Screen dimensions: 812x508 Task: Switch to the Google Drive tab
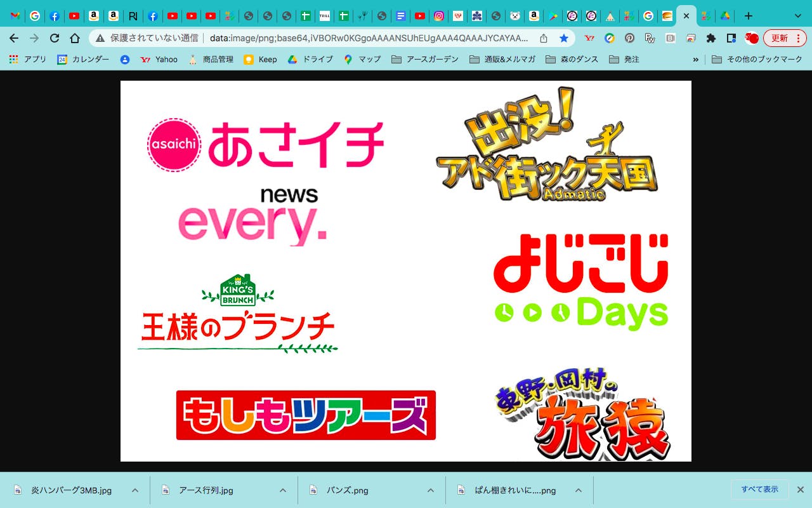[724, 16]
